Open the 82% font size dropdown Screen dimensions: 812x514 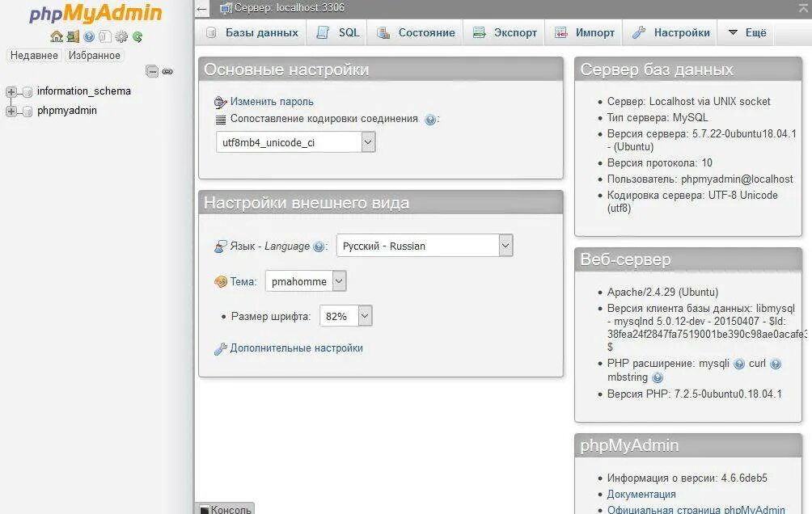[x=346, y=316]
